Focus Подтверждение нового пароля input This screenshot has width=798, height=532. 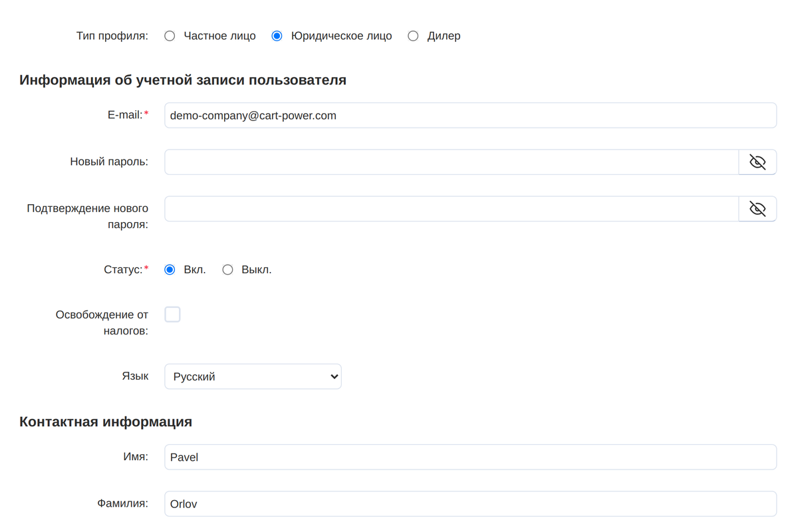click(x=452, y=209)
